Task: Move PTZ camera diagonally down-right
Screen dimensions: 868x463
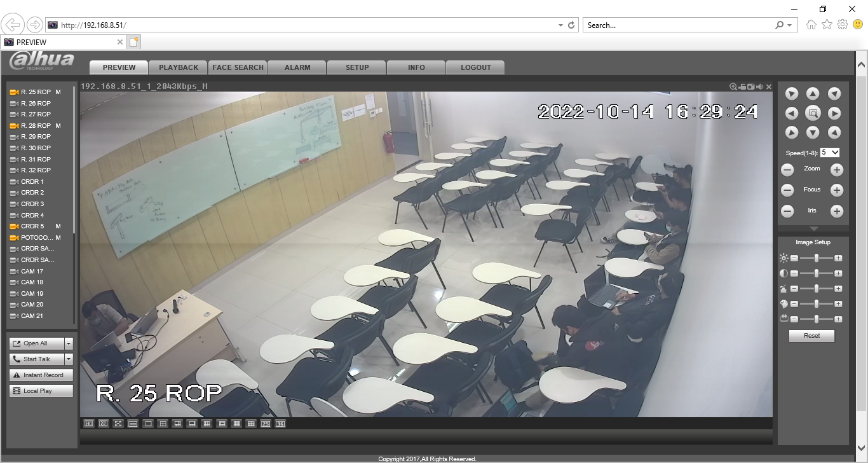Action: coord(834,132)
